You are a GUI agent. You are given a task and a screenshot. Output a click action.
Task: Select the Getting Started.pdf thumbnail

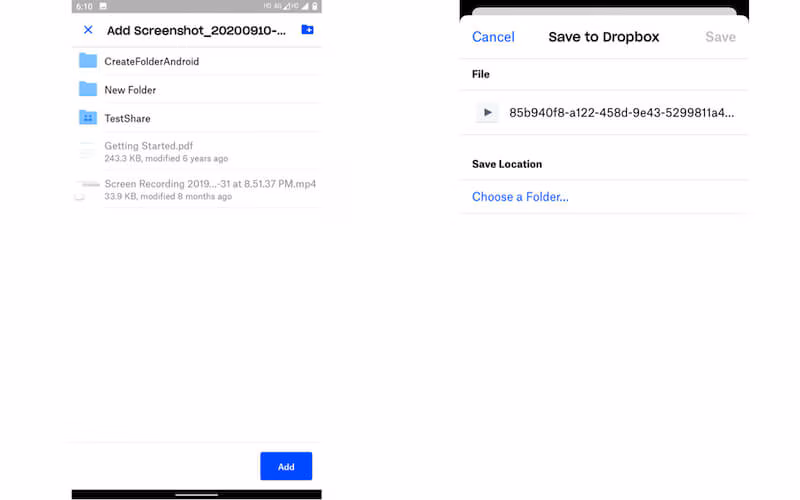tap(87, 151)
